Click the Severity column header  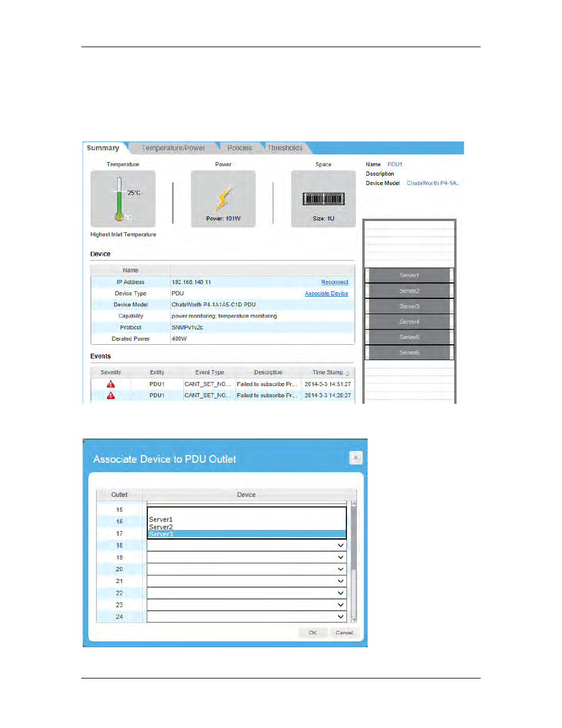tap(111, 373)
